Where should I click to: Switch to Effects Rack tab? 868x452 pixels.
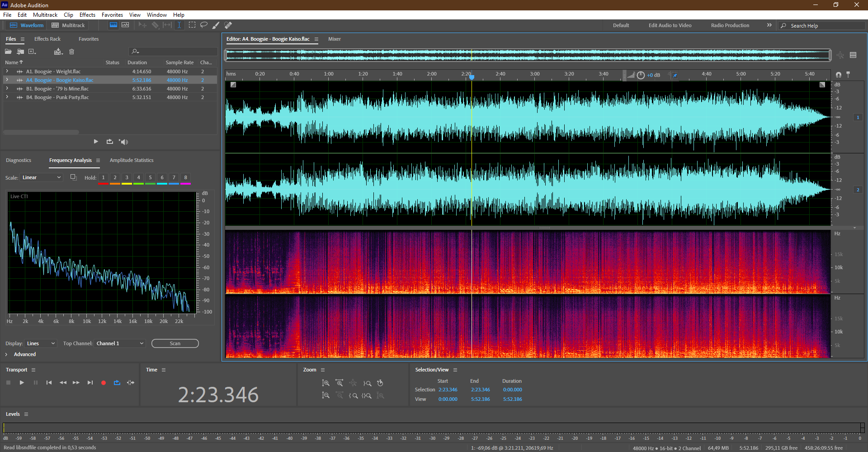(x=47, y=39)
